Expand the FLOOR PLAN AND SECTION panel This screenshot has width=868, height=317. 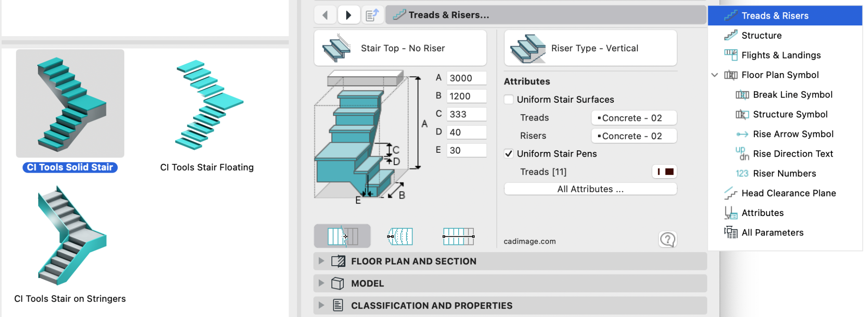pos(510,261)
